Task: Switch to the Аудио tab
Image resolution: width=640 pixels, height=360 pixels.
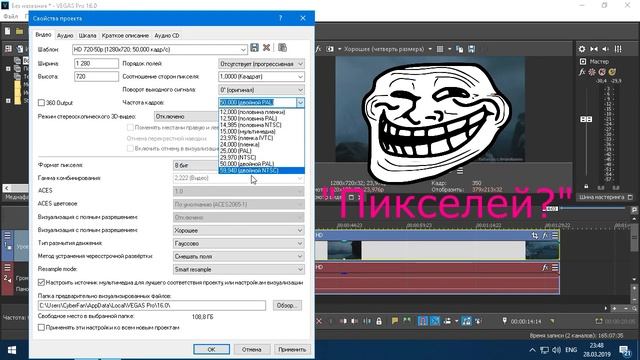Action: pos(65,36)
